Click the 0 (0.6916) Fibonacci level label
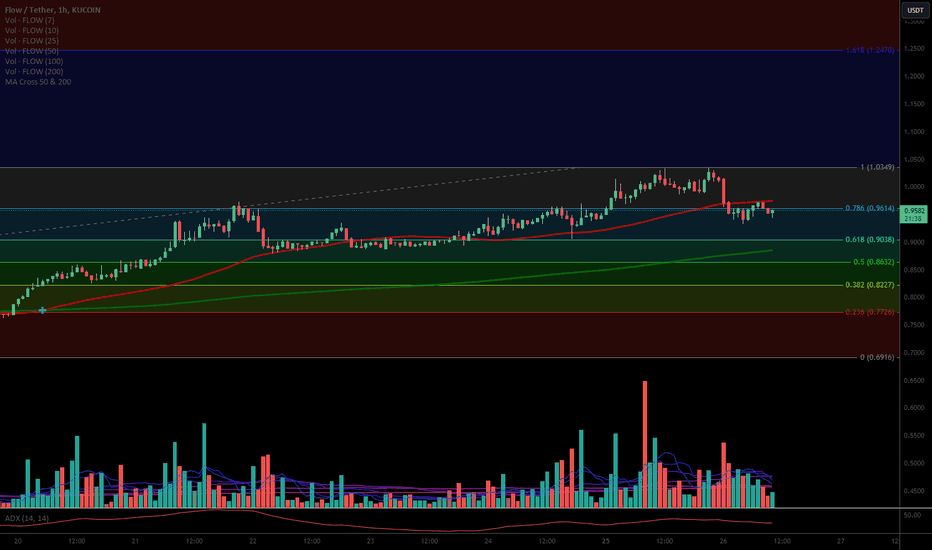The width and height of the screenshot is (932, 550). 877,357
